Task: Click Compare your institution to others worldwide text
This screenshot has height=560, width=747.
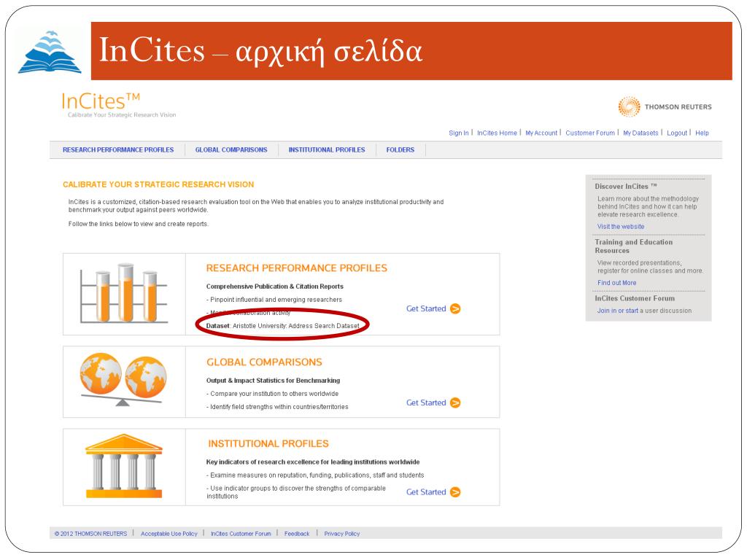Action: point(273,394)
